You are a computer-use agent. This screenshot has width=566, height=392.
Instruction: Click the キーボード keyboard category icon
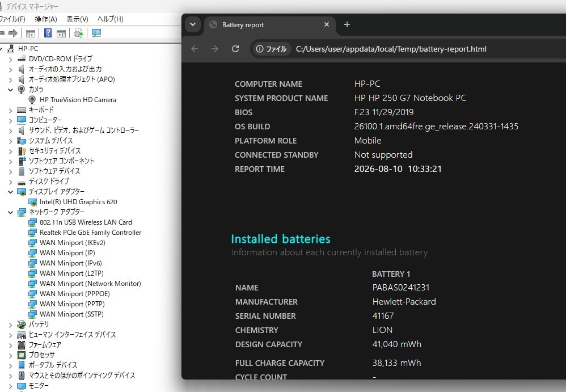pos(22,109)
